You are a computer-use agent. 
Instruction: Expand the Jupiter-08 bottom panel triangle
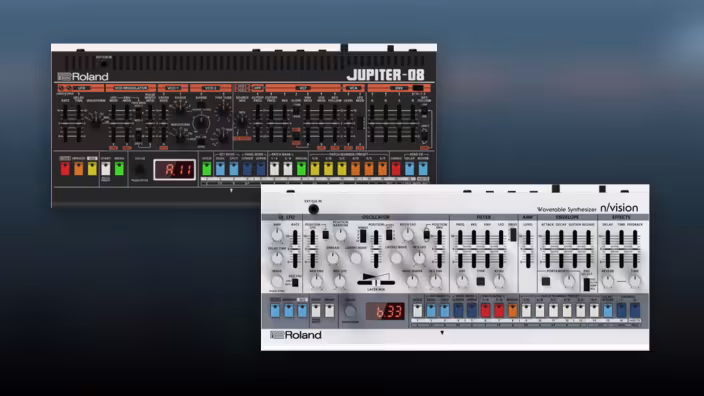tap(231, 190)
